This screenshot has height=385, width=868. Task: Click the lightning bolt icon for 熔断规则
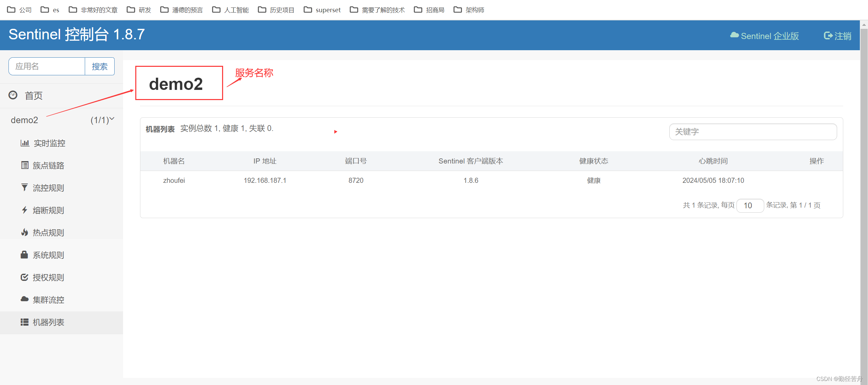[24, 210]
